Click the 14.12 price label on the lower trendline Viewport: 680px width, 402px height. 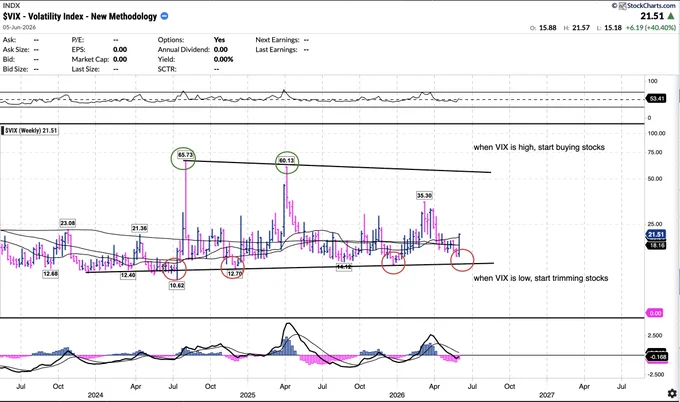pos(344,267)
